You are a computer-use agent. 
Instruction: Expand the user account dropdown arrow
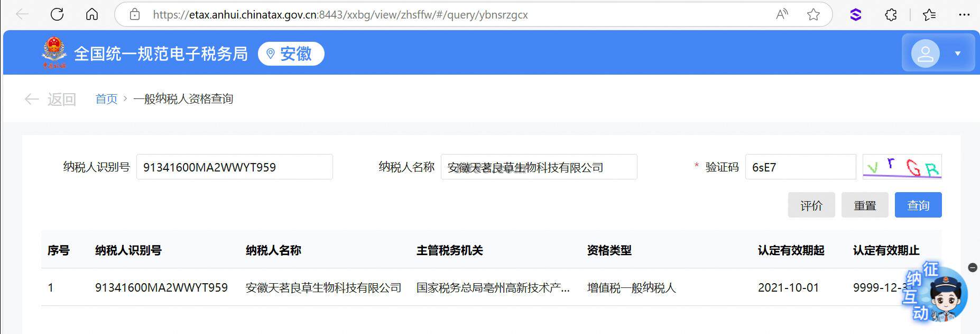958,53
